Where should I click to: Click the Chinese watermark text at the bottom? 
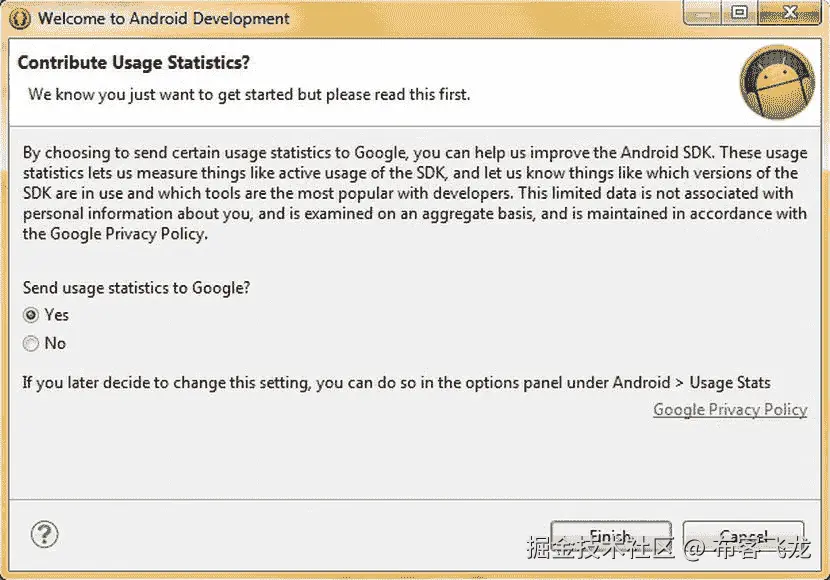tap(668, 548)
